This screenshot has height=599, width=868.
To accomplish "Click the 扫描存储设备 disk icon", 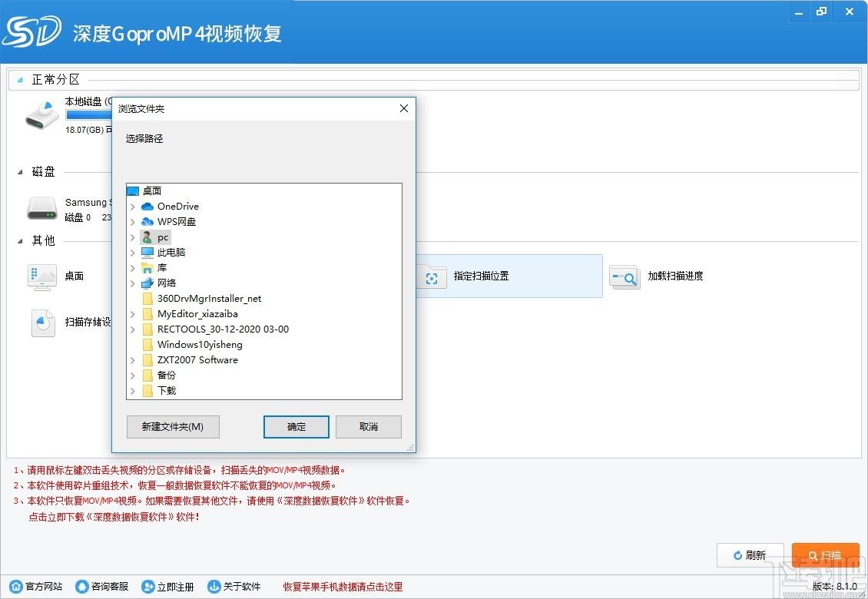I will (42, 323).
